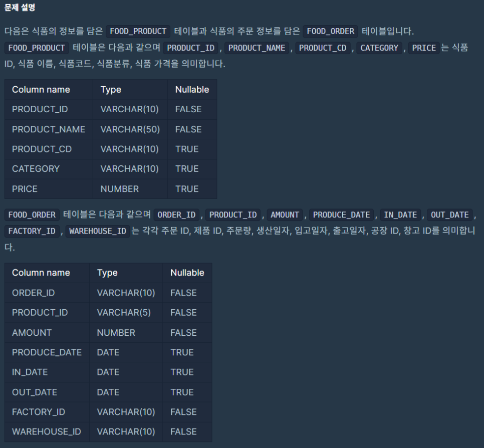This screenshot has width=484, height=448.
Task: Select PRODUCT_CD cell in the table
Action: click(49, 149)
